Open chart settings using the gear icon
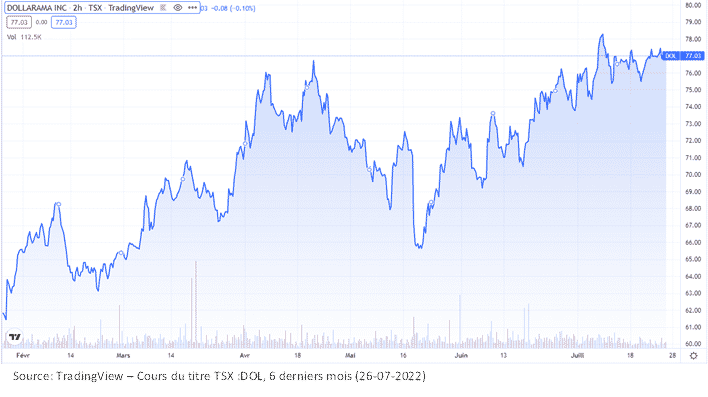Image resolution: width=708 pixels, height=397 pixels. click(694, 356)
